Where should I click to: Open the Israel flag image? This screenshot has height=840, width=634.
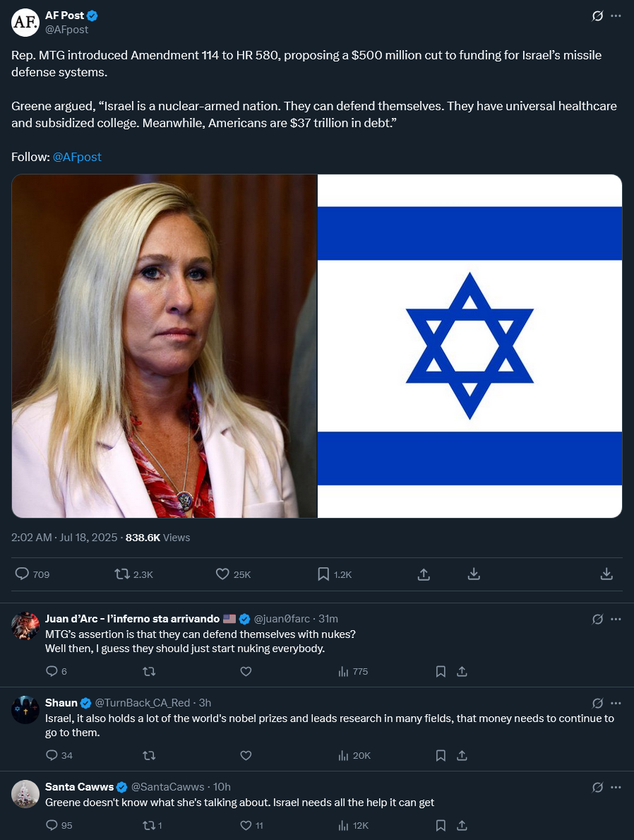pos(469,346)
